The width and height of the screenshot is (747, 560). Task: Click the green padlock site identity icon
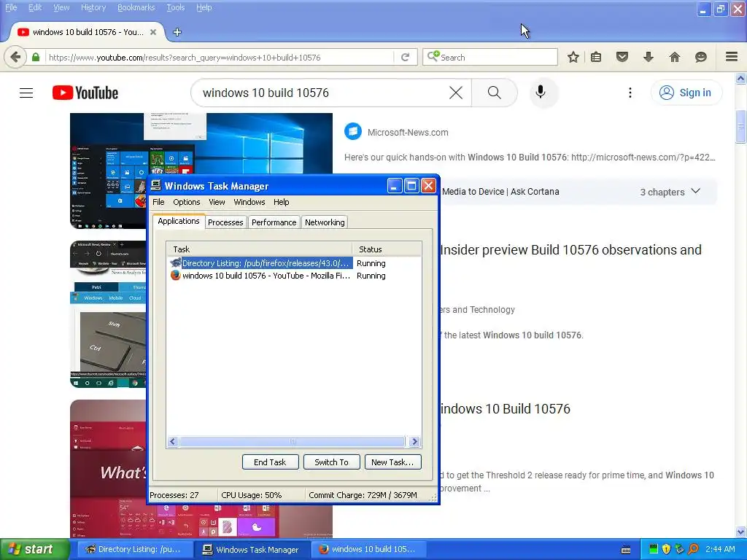[x=36, y=57]
